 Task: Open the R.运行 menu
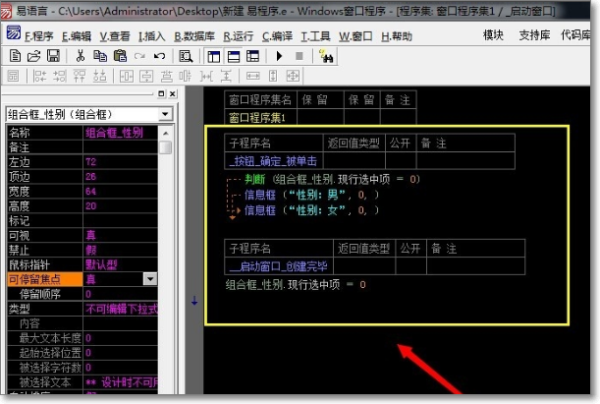pos(238,36)
